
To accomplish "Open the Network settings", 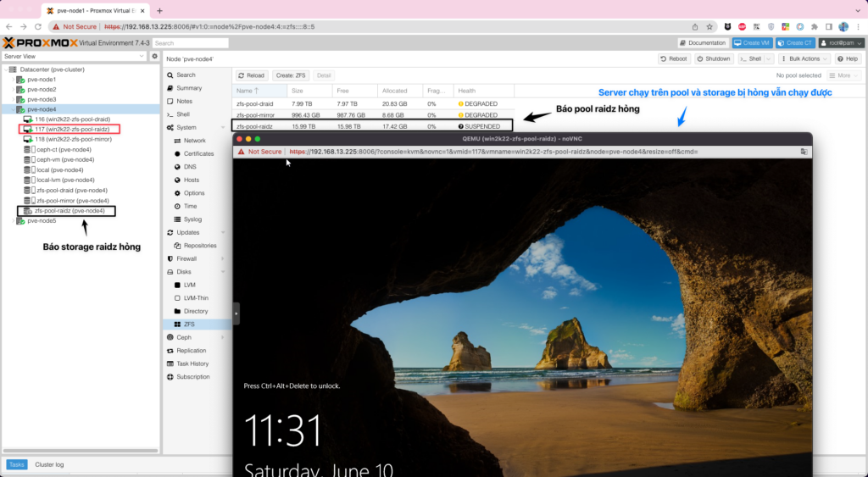I will (194, 141).
